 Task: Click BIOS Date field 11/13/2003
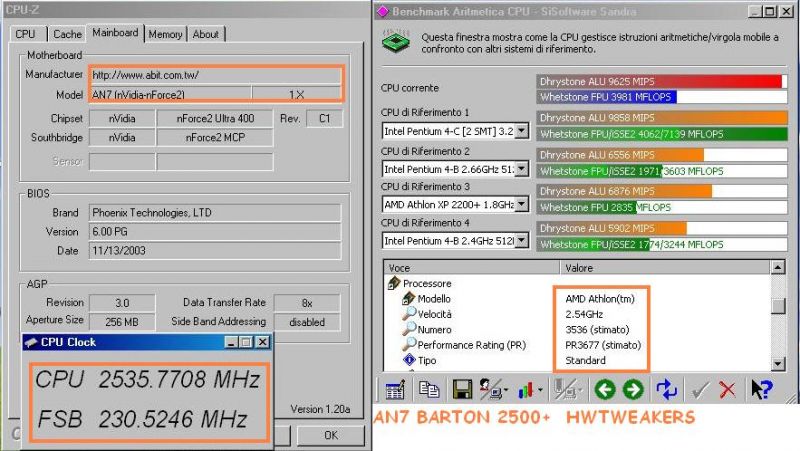(x=215, y=250)
